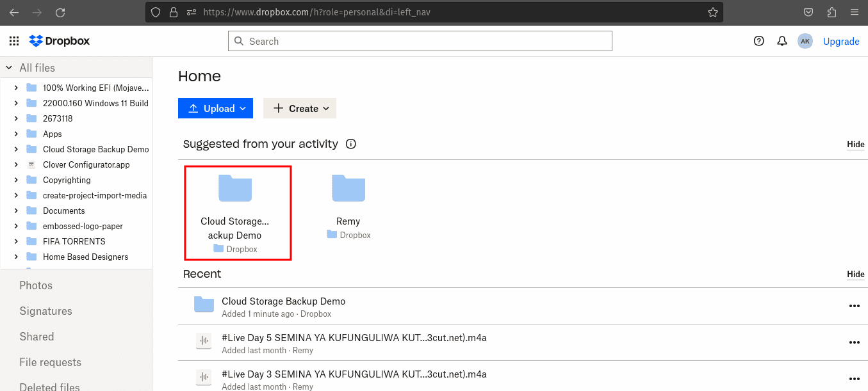Click the audio file icon for Live Day 5
This screenshot has height=391, width=868.
click(x=204, y=341)
